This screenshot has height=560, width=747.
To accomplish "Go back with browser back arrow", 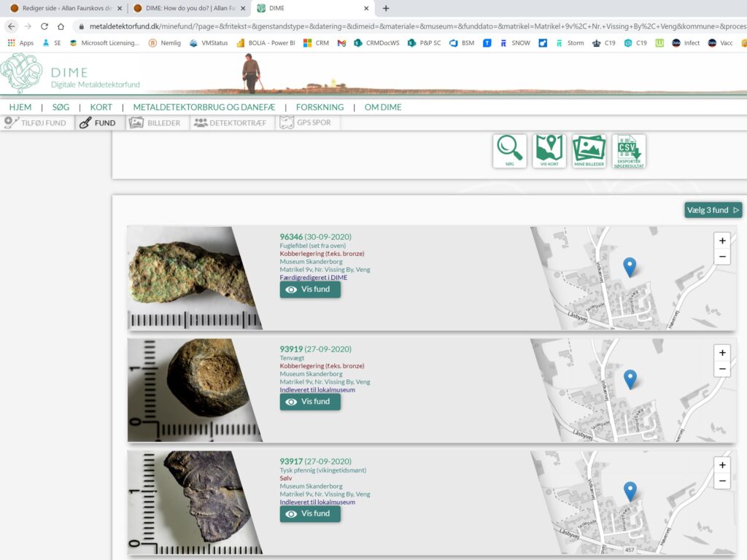I will pyautogui.click(x=12, y=26).
